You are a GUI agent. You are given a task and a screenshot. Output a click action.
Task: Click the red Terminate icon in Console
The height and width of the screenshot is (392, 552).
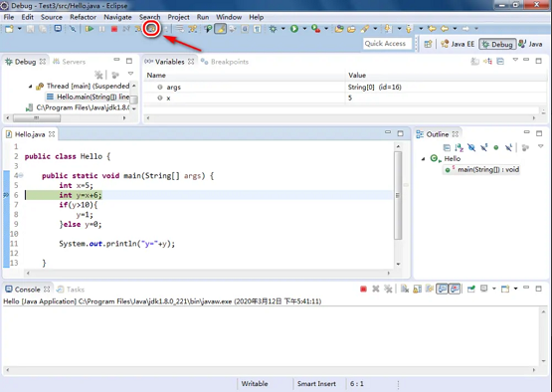click(363, 290)
